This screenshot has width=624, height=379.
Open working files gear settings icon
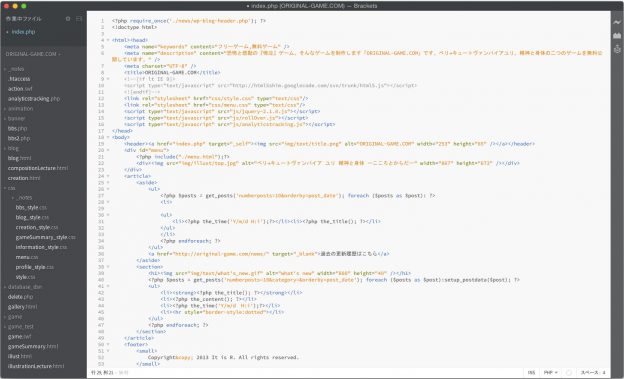68,19
